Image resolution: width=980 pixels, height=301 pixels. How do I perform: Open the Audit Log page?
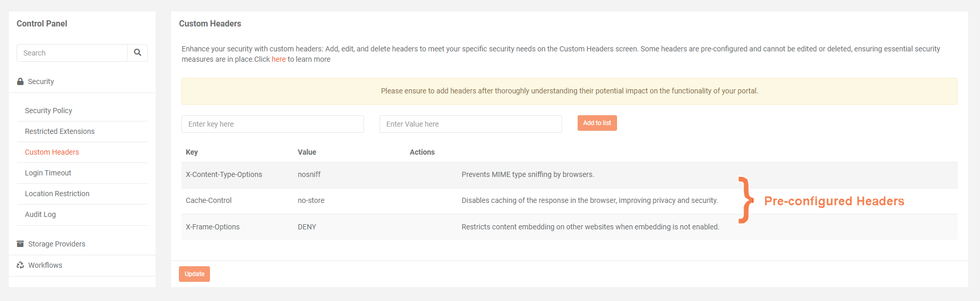pos(40,214)
